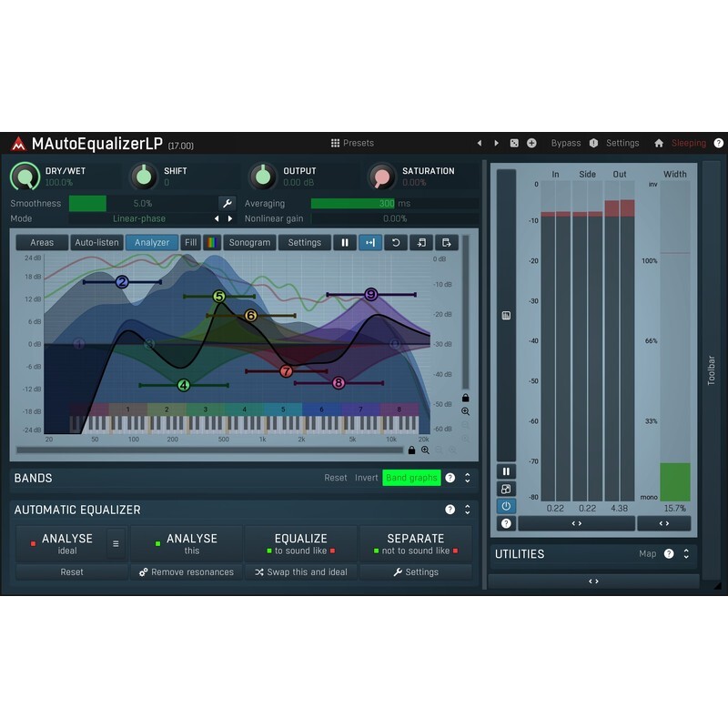Image resolution: width=728 pixels, height=728 pixels.
Task: Toggle the Fill option
Action: (190, 242)
